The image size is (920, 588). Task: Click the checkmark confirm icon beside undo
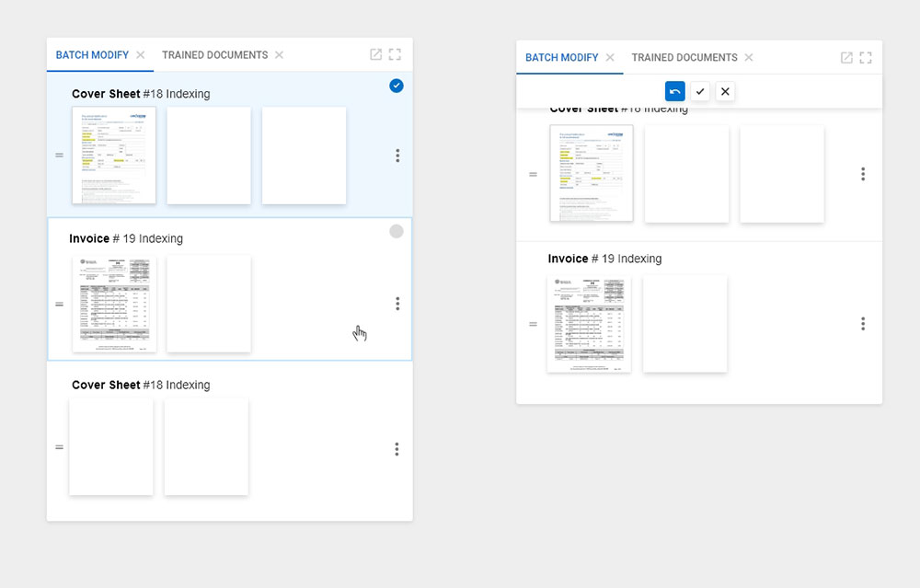(700, 92)
